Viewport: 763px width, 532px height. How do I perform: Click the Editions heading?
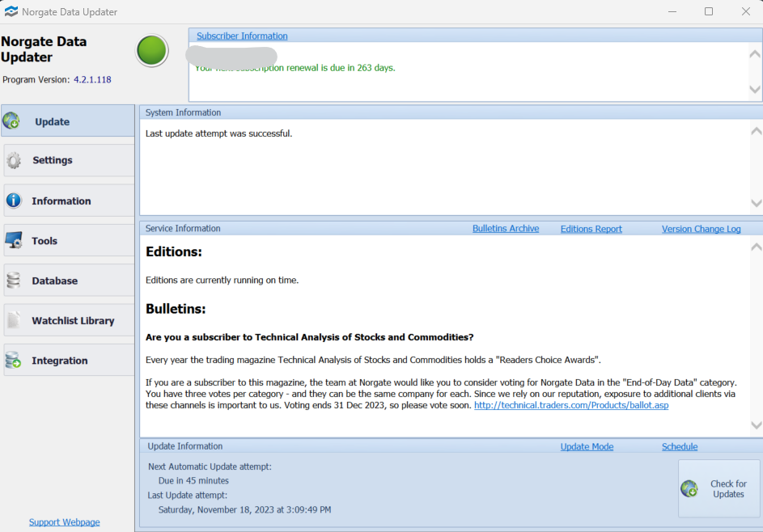point(174,251)
